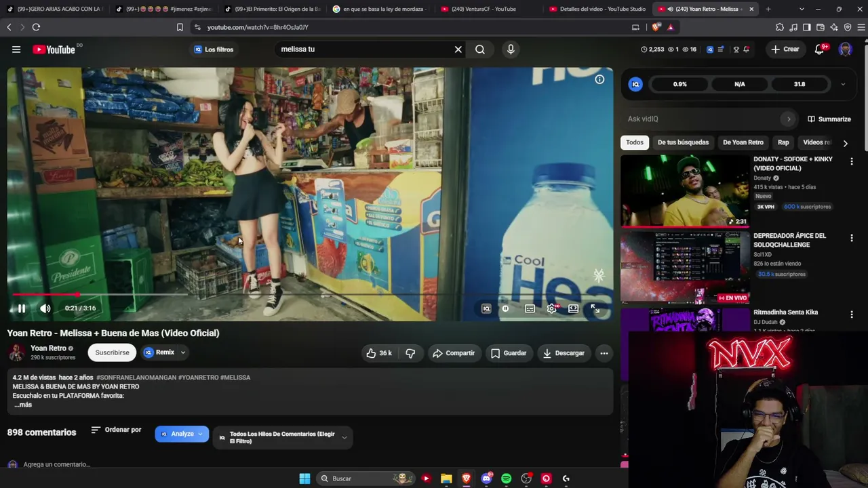Open vidIQ icon in player controls

[486, 308]
